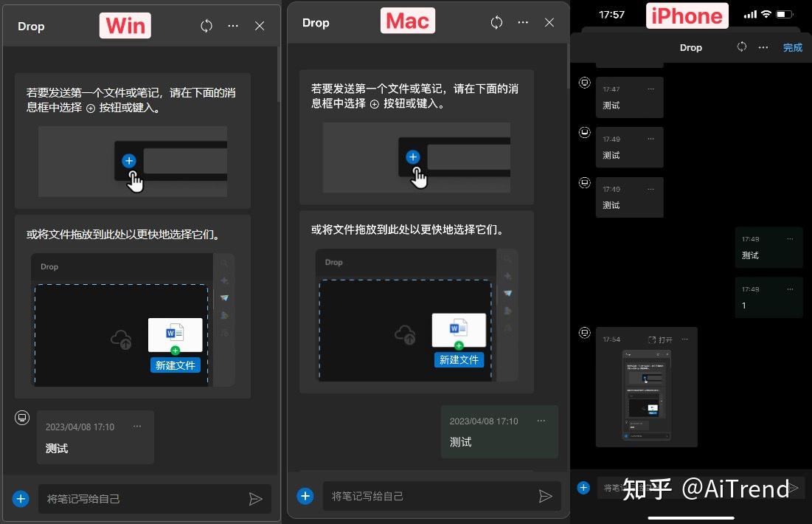Open the three-dot menu in Mac Drop header
This screenshot has width=812, height=524.
click(523, 22)
